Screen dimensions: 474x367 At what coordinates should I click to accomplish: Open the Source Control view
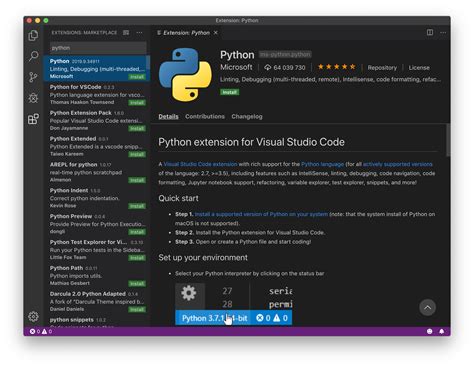[x=33, y=77]
